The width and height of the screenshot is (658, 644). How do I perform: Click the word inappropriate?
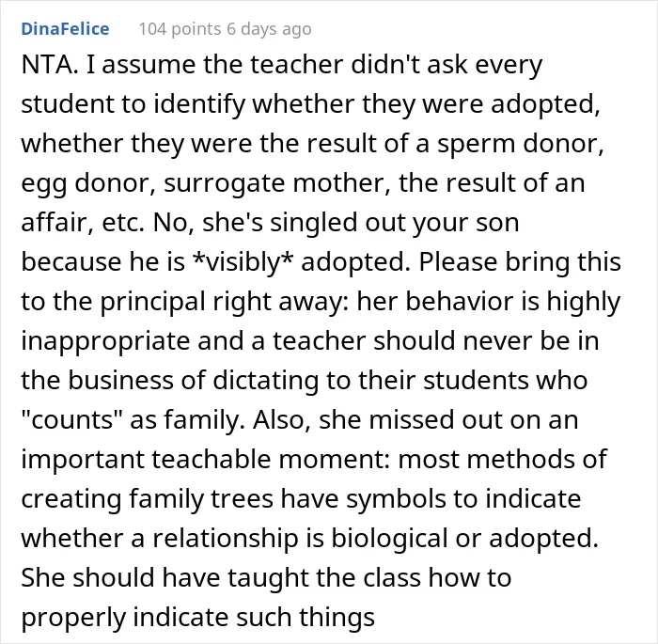point(105,341)
